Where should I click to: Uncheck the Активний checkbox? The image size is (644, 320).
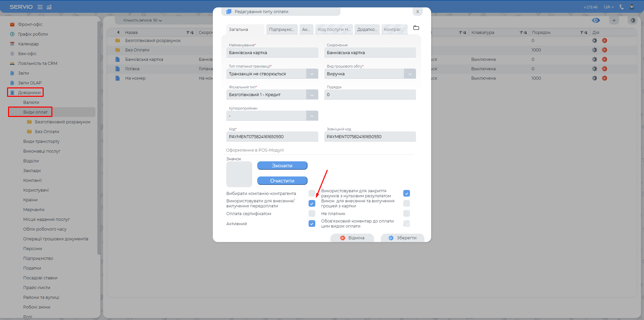[312, 224]
